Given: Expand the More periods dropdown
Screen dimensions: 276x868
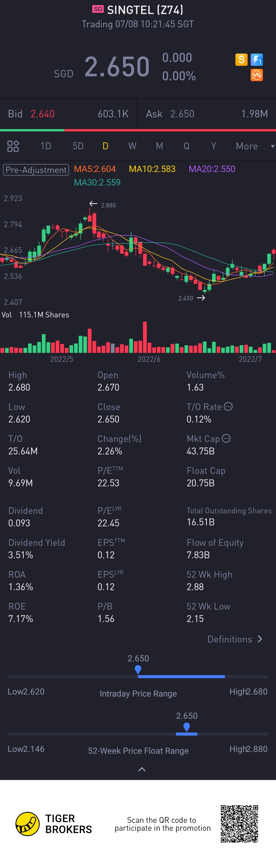Looking at the screenshot, I should (255, 146).
